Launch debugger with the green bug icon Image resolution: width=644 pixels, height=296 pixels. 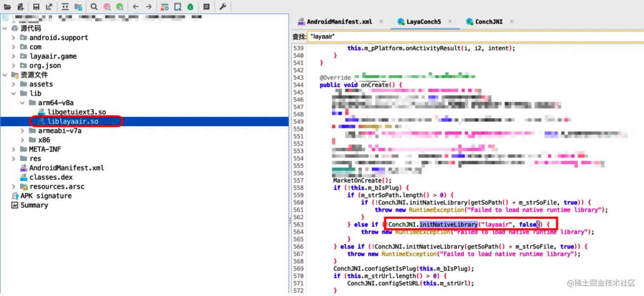pyautogui.click(x=190, y=7)
